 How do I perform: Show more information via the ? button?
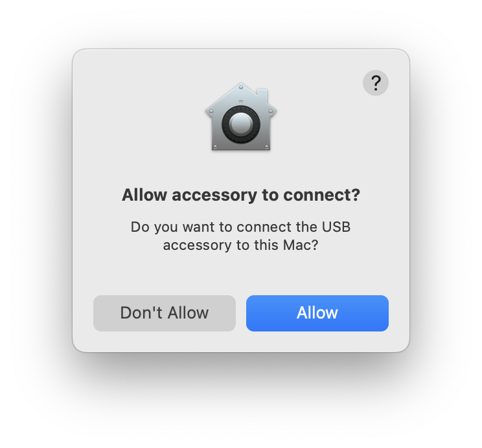[x=375, y=83]
